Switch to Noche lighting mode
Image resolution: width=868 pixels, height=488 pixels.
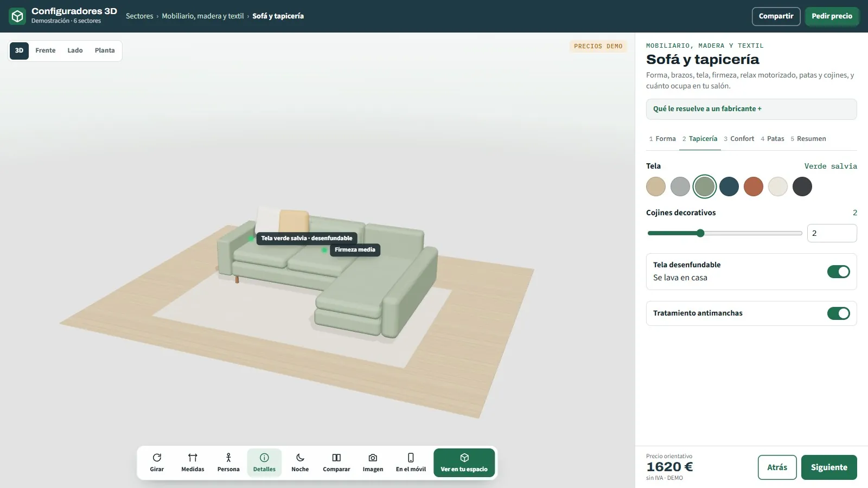coord(300,463)
